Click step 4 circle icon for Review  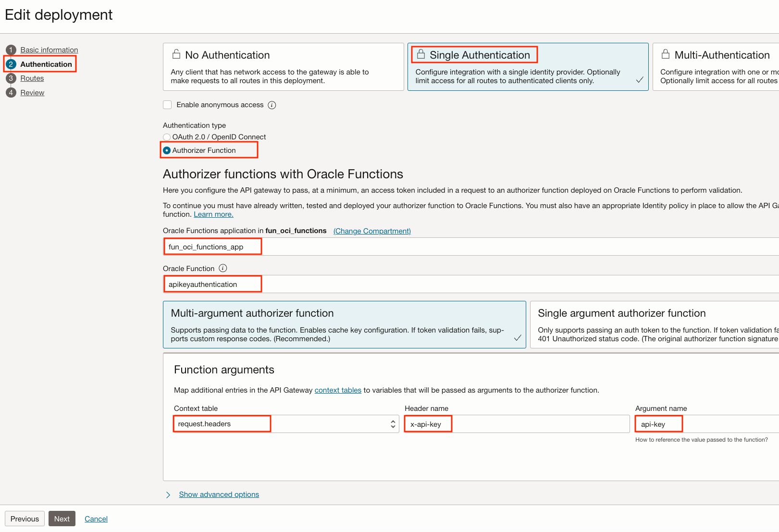(11, 93)
